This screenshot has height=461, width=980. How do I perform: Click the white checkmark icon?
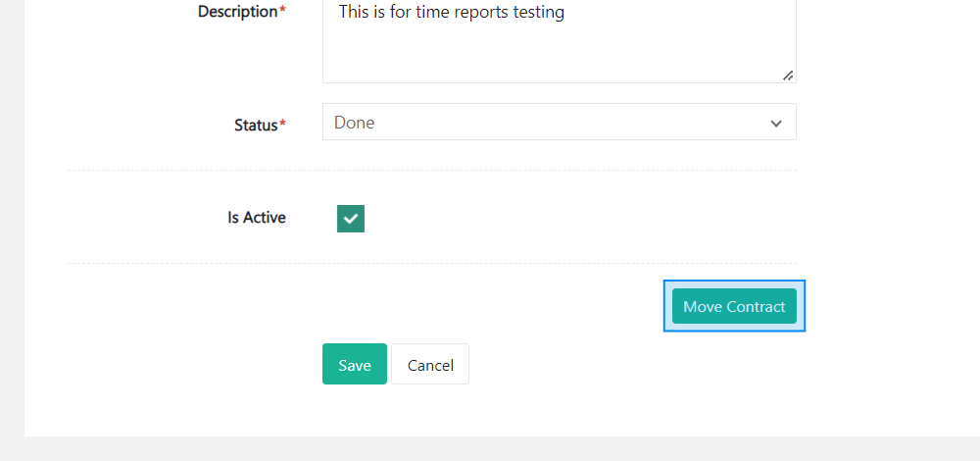tap(351, 219)
